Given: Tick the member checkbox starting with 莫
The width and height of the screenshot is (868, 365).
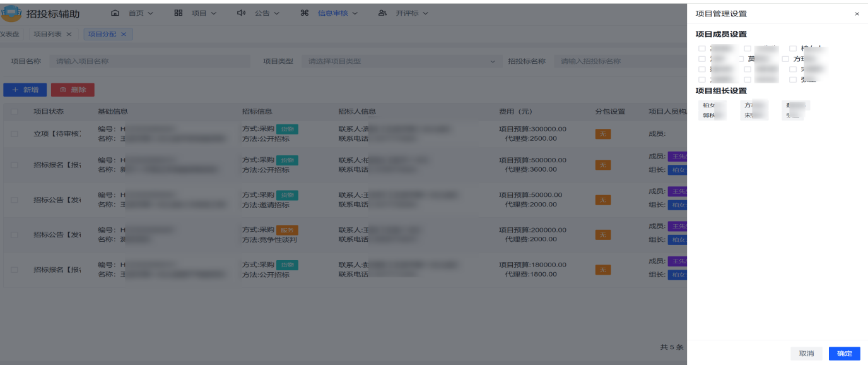Looking at the screenshot, I should [742, 59].
